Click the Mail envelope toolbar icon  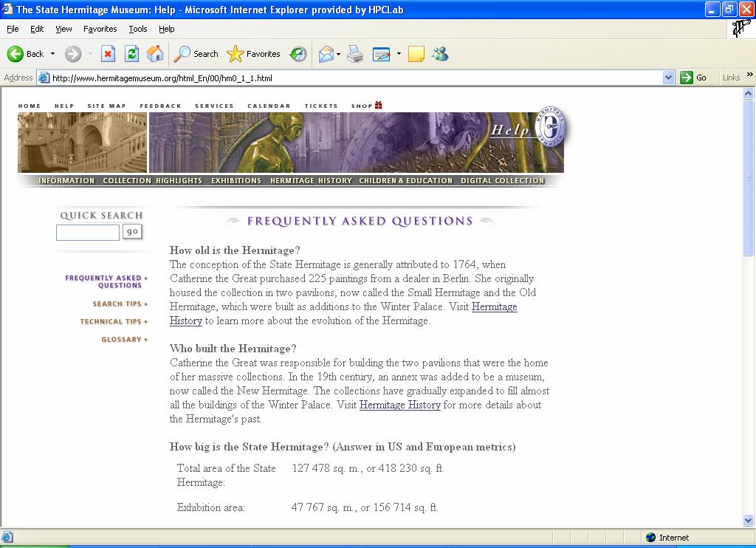point(326,54)
